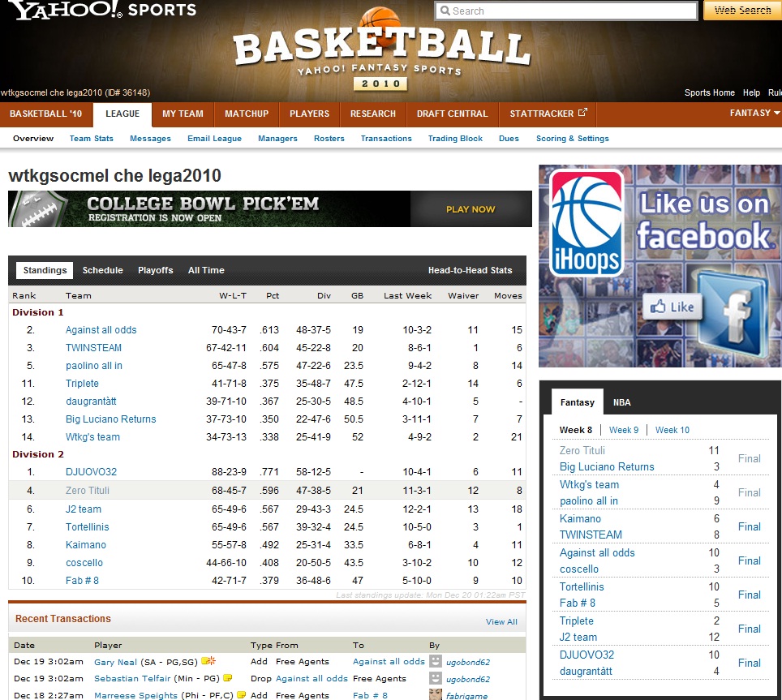
Task: Click in the Search input field
Action: [x=566, y=11]
